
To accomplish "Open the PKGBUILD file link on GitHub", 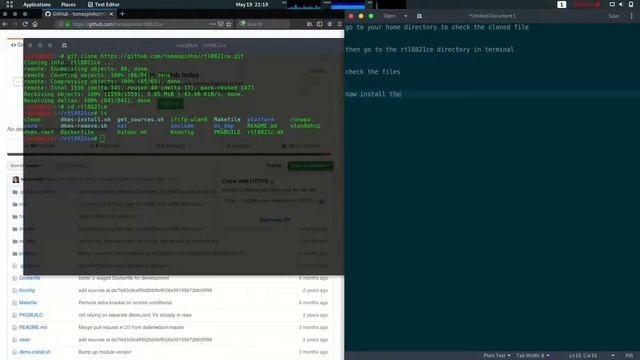I will point(31,315).
